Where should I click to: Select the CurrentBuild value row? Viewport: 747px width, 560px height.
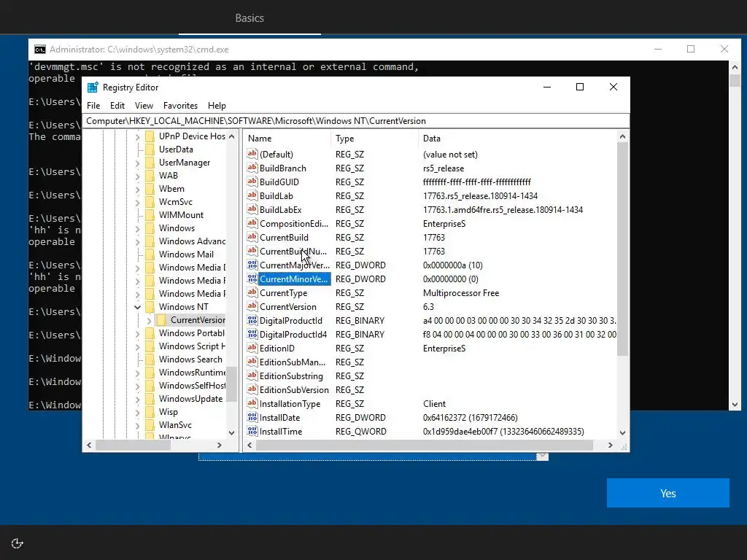click(284, 237)
